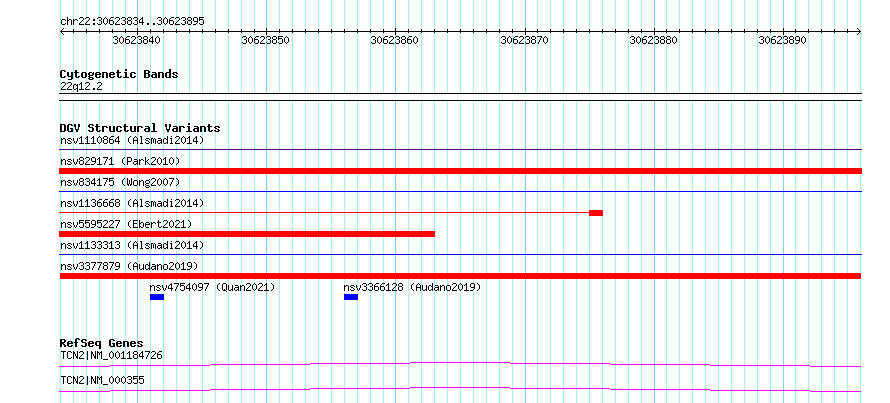Click the blue glyph under nsv4754097
Viewport: 890px width, 403px height.
coord(157,297)
